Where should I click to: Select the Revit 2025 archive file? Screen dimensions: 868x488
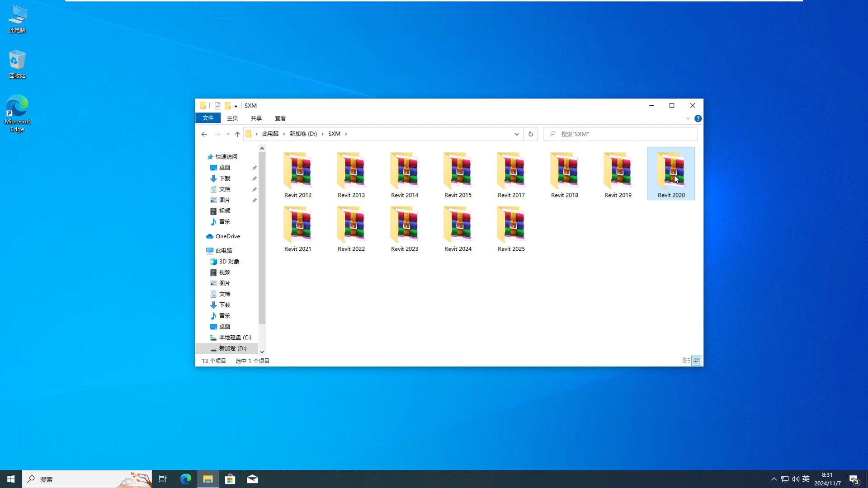tap(511, 229)
